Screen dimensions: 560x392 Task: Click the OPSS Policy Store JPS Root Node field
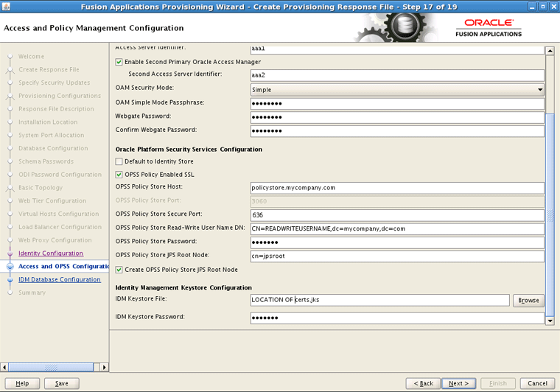(x=397, y=256)
